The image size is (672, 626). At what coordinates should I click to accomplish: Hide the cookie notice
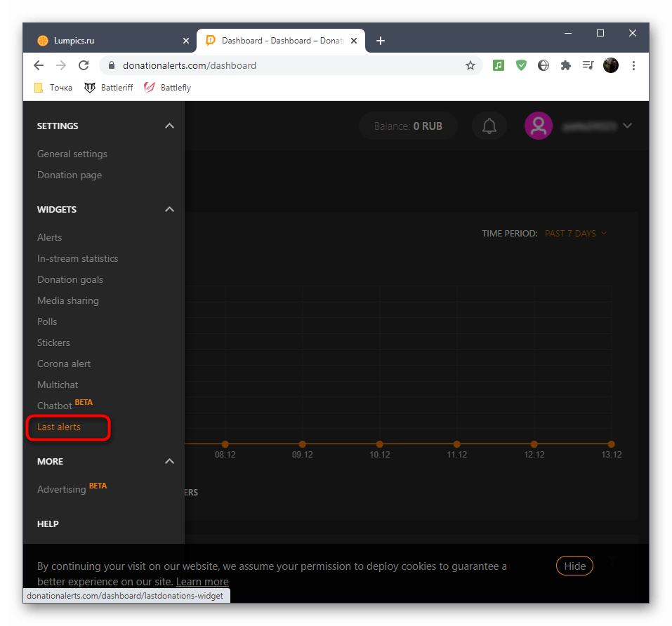click(x=574, y=566)
